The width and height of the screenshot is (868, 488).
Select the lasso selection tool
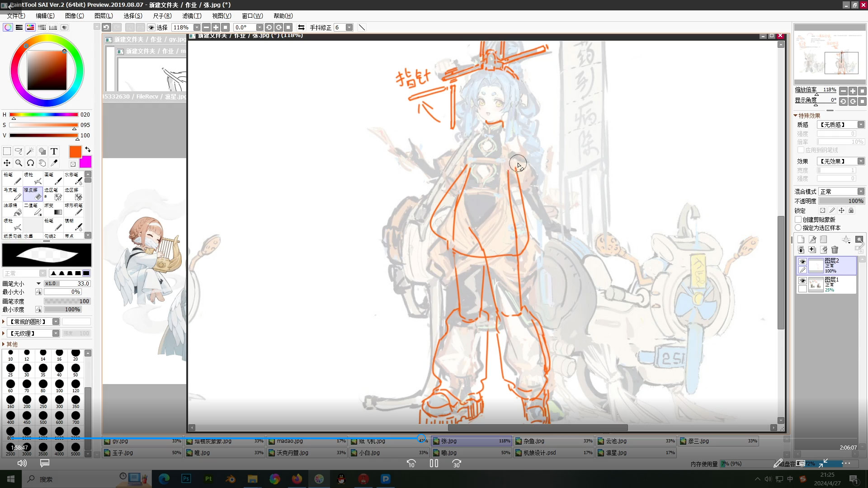pyautogui.click(x=19, y=151)
